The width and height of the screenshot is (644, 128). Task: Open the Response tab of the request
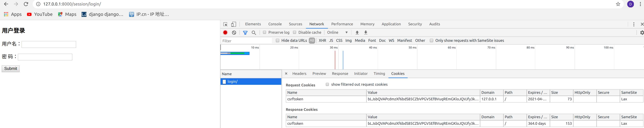(340, 74)
